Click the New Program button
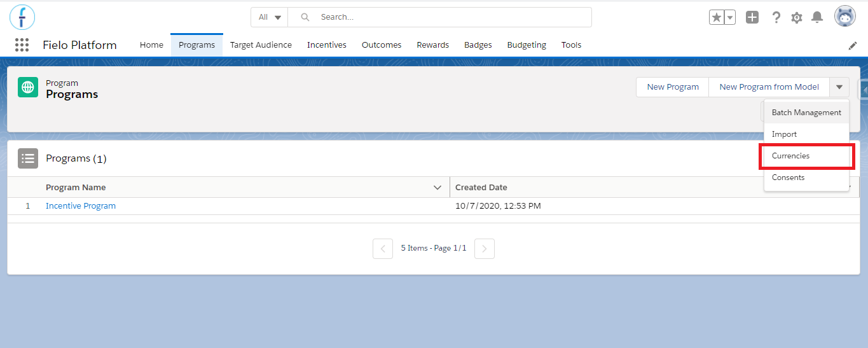 673,87
